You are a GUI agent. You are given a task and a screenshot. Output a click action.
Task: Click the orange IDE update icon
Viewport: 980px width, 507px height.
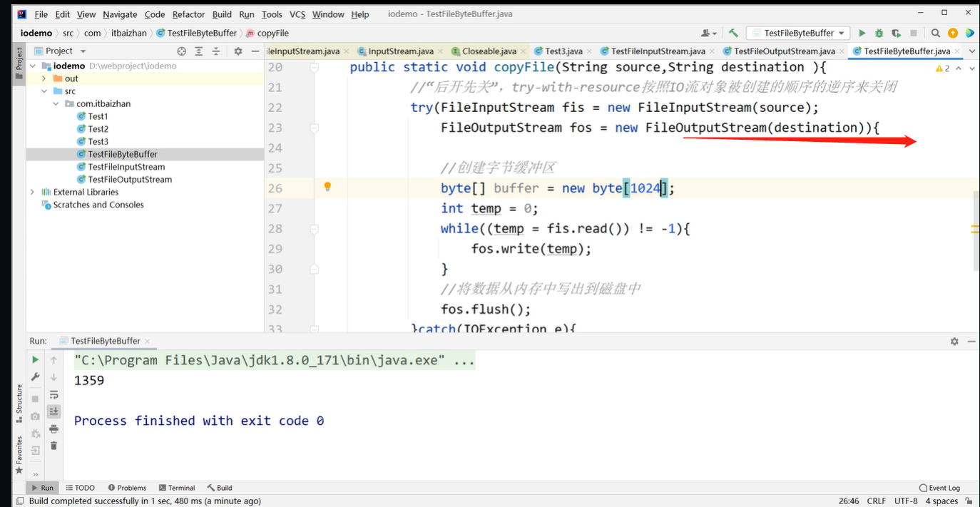953,33
